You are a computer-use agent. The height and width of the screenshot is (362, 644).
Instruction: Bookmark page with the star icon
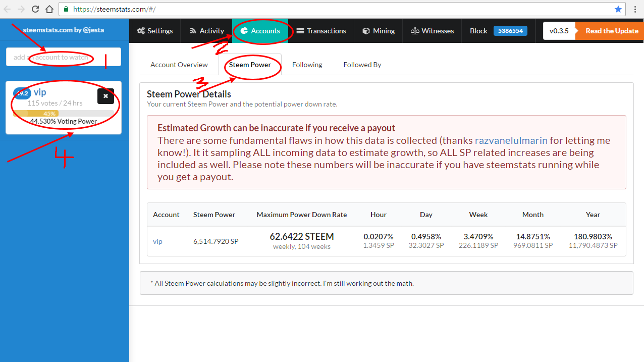618,9
